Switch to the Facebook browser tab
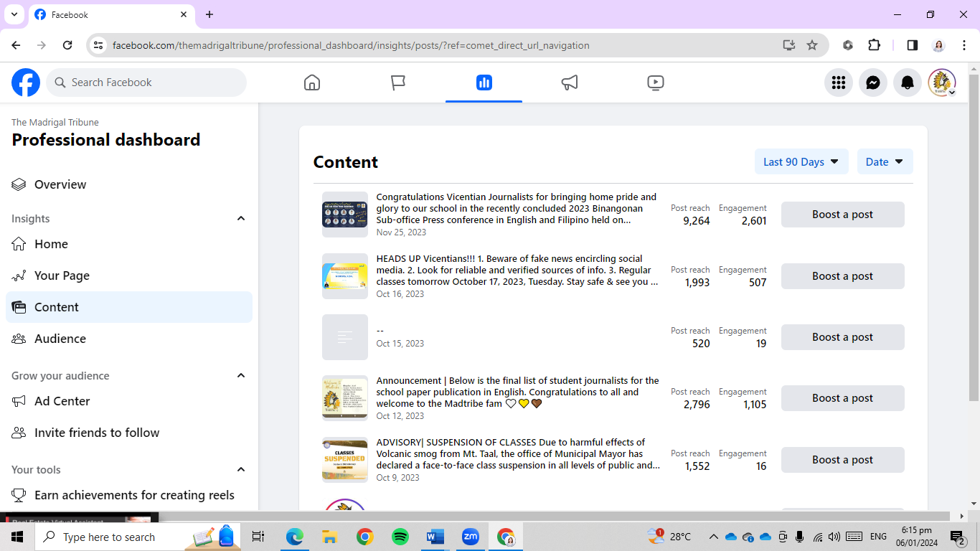Screen dimensions: 980x551 coord(111,14)
